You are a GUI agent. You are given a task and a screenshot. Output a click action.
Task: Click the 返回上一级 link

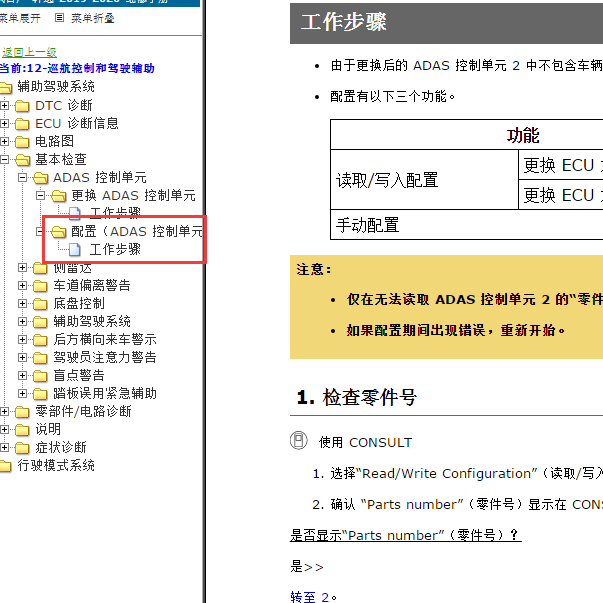pyautogui.click(x=29, y=52)
